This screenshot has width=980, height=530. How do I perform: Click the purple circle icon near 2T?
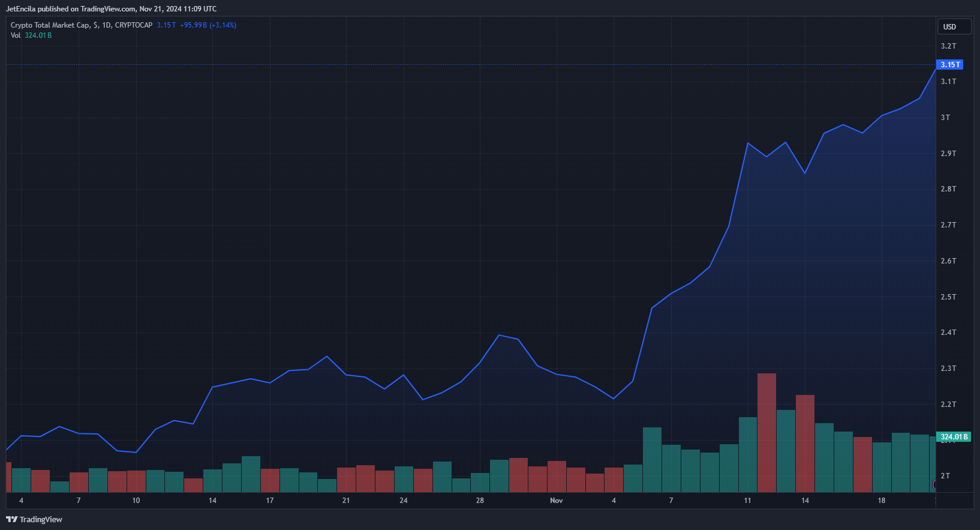934,484
